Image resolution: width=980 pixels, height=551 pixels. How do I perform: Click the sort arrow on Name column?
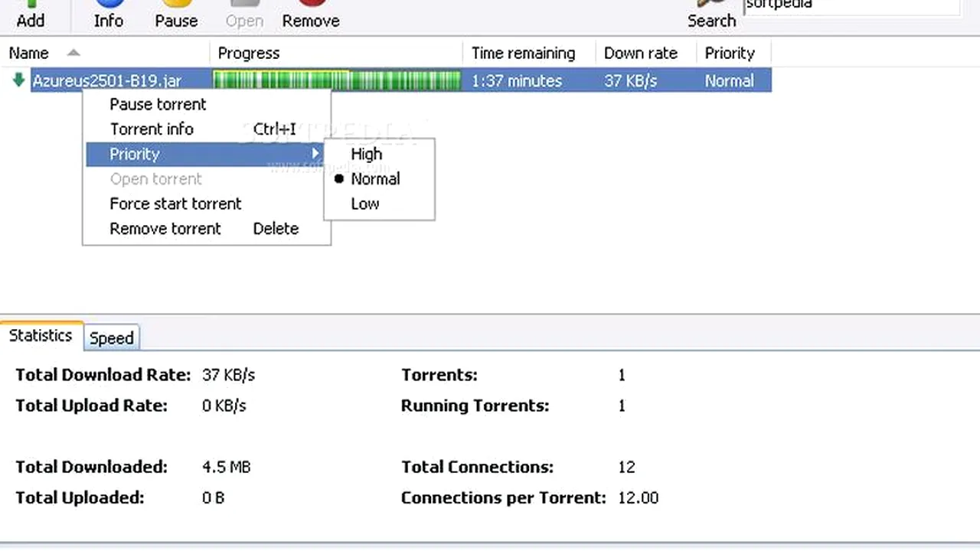click(73, 53)
